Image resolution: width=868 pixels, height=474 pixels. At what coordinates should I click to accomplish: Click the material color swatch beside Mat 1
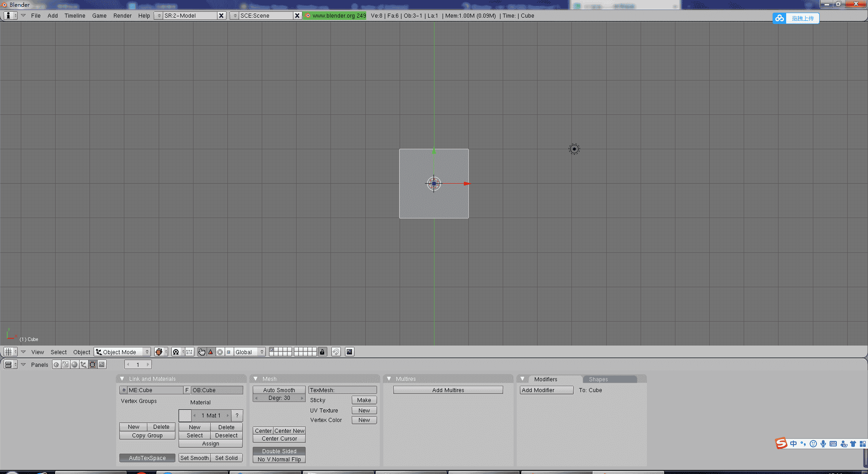(185, 415)
